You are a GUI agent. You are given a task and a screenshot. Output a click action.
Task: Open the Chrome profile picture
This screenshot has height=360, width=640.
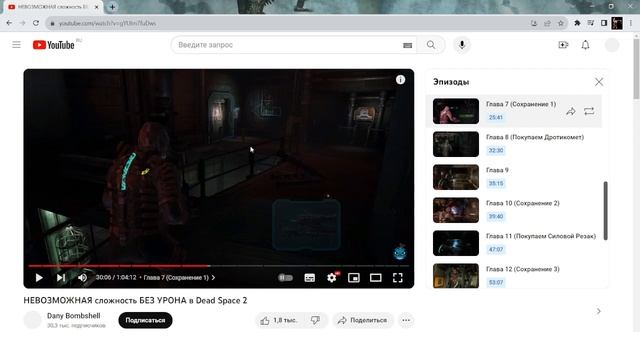(617, 23)
